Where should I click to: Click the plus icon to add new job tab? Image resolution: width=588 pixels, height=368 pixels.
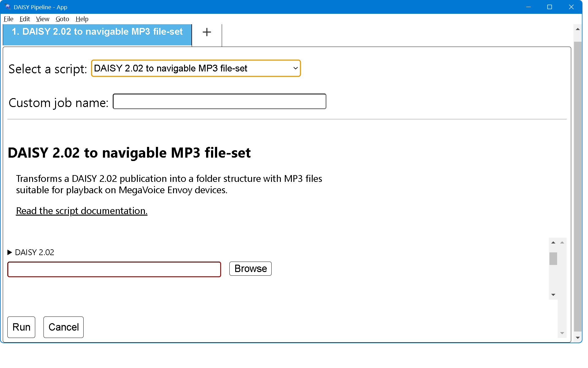(207, 32)
